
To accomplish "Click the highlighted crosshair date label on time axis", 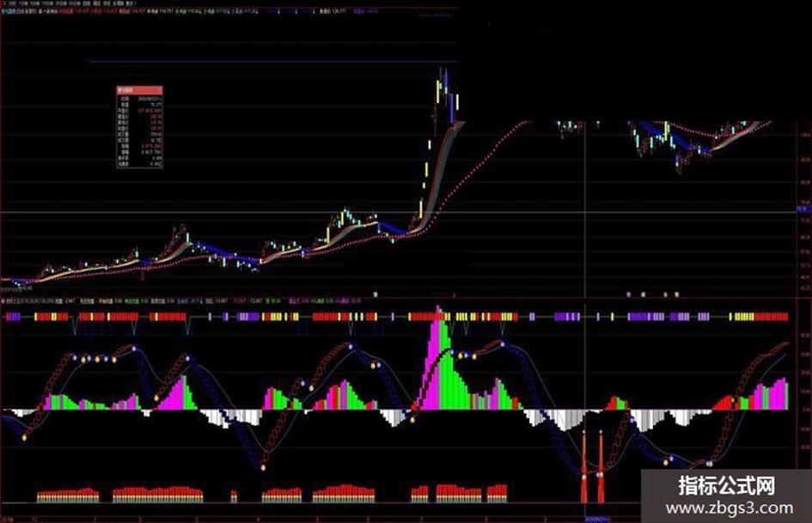I will tap(597, 519).
